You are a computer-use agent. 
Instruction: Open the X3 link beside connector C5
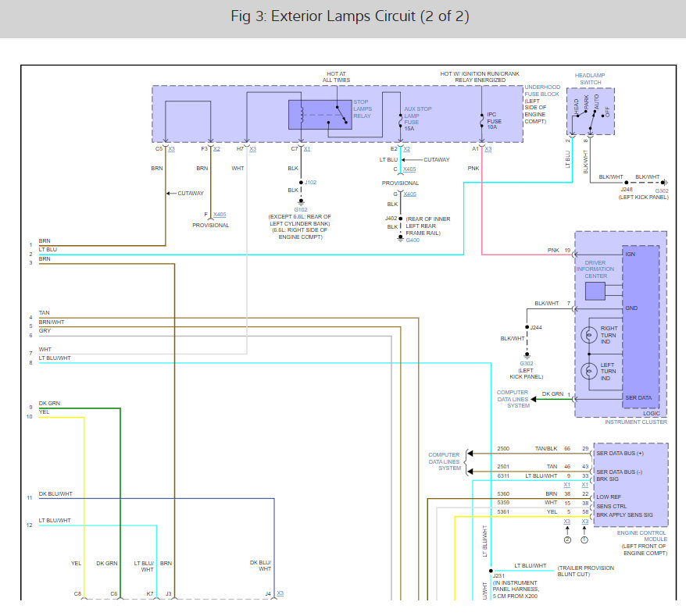[172, 149]
